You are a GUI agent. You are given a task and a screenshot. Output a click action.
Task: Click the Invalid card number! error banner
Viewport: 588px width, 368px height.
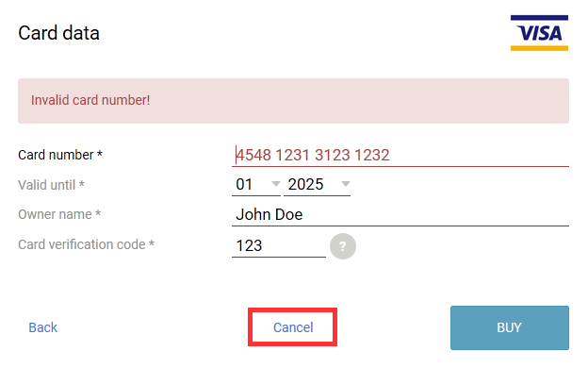coord(293,101)
